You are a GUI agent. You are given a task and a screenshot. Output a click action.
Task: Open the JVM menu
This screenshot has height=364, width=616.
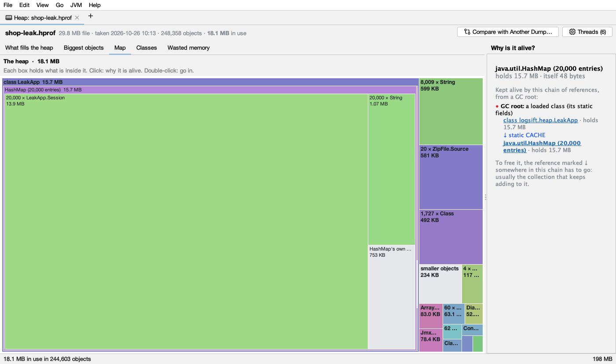click(76, 5)
